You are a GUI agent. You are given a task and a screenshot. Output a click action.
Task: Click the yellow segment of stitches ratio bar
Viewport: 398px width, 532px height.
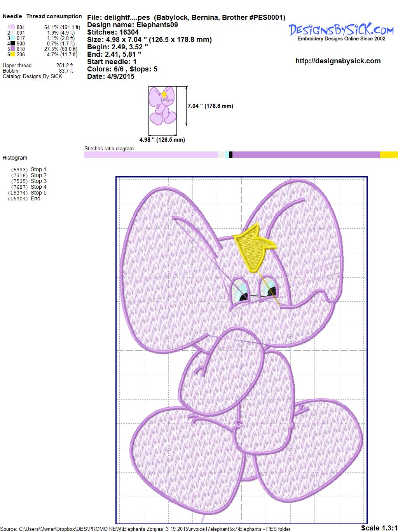click(x=389, y=155)
